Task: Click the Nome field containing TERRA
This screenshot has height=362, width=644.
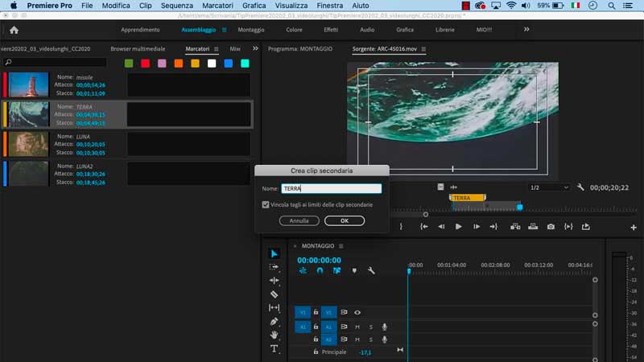Action: pos(332,188)
